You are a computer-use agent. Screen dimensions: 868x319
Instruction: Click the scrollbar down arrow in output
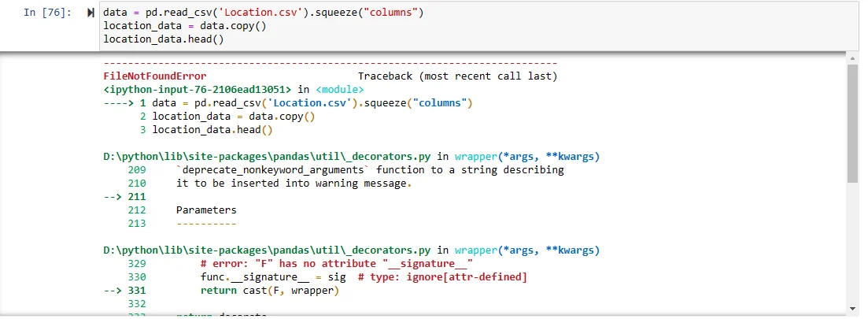[x=851, y=308]
